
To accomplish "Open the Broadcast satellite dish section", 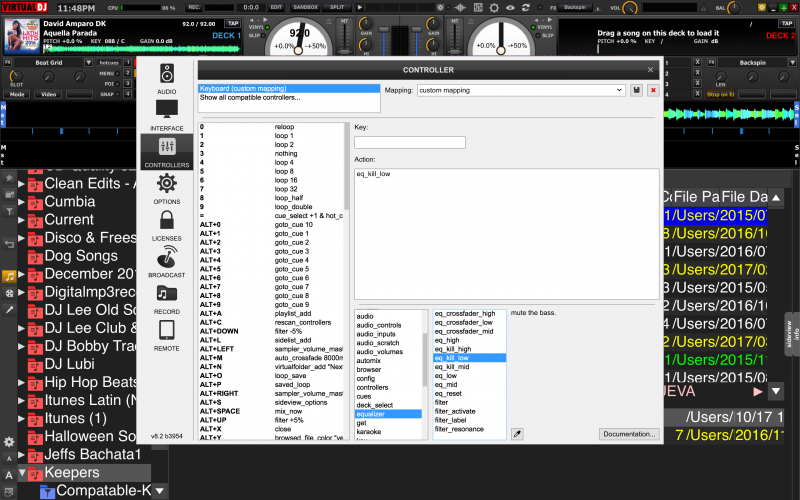I will pos(167,262).
